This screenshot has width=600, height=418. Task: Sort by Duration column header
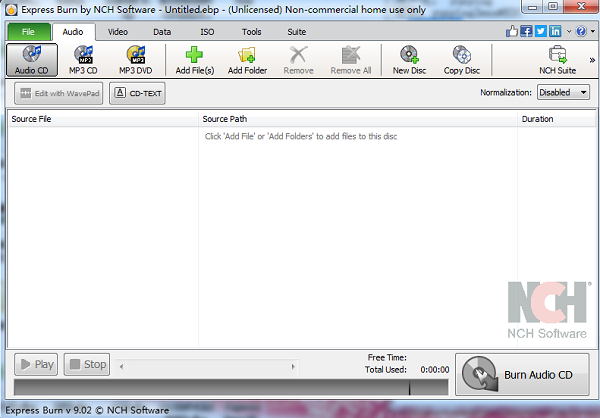point(556,119)
